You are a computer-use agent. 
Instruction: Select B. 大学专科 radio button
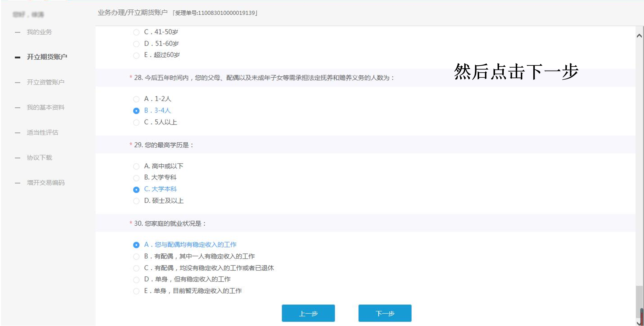(136, 178)
